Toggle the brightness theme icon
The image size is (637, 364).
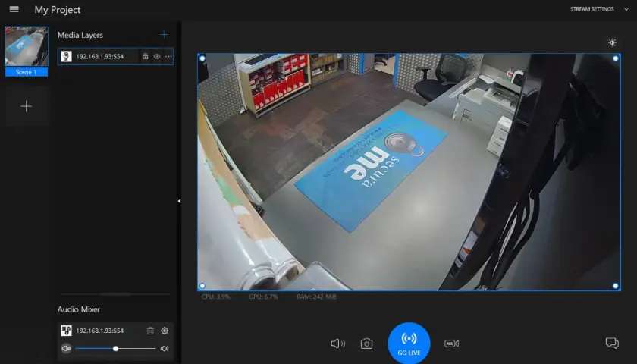click(612, 42)
